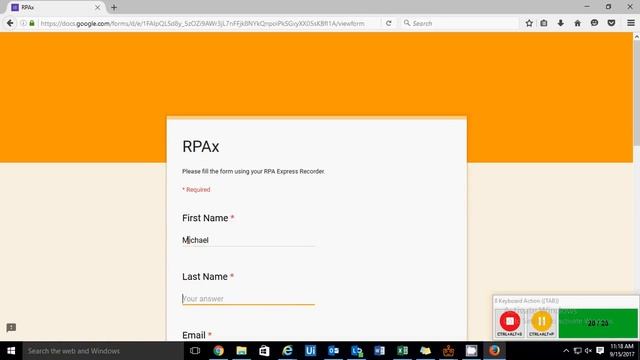The height and width of the screenshot is (360, 640).
Task: Save to Pocket icon in toolbar
Action: pos(611,23)
